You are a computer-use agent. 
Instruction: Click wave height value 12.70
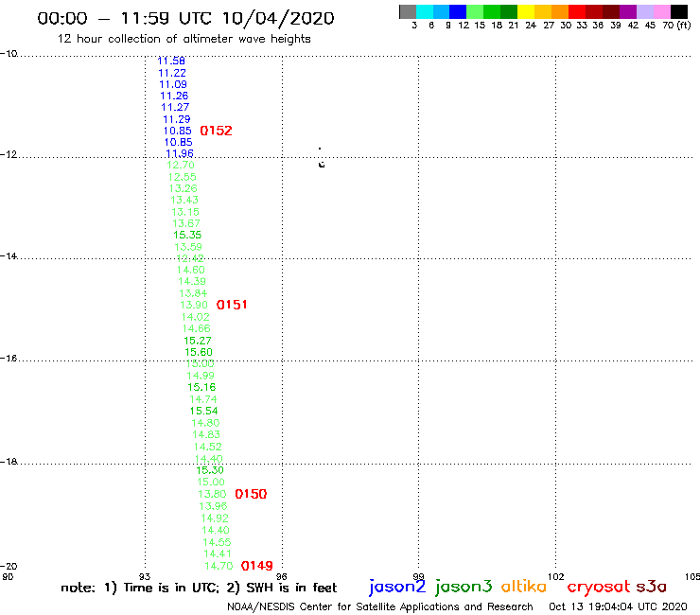(x=181, y=165)
